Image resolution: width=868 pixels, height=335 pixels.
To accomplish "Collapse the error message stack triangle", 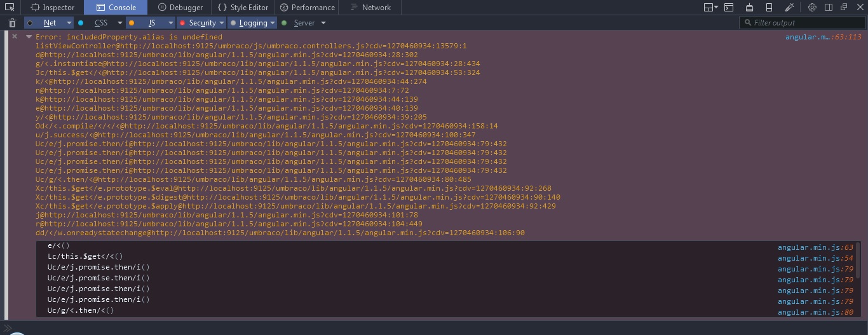I will [x=29, y=37].
